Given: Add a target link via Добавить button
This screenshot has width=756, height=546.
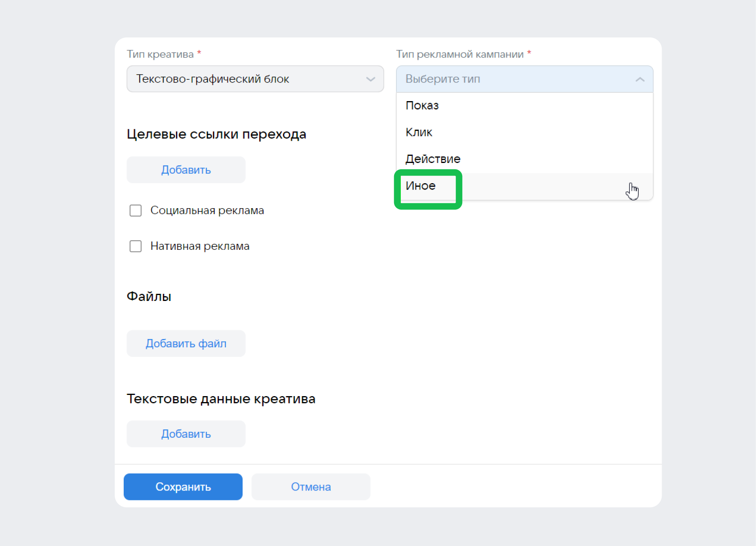Looking at the screenshot, I should point(186,170).
